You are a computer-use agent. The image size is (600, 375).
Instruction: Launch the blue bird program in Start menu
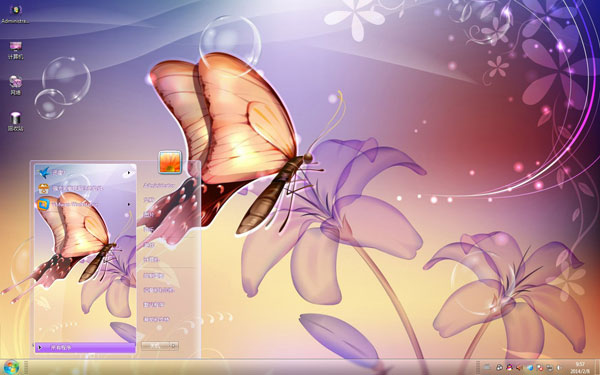85,173
